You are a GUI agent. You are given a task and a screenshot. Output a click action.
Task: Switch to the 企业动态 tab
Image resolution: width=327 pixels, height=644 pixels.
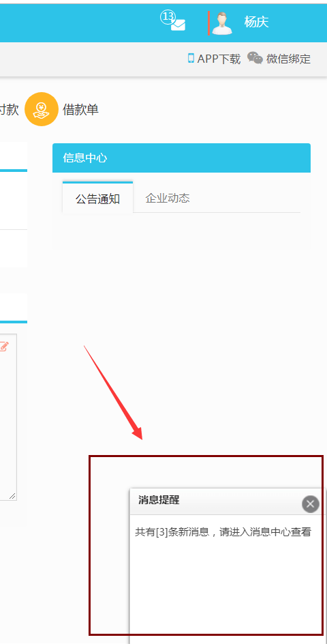[x=168, y=198]
